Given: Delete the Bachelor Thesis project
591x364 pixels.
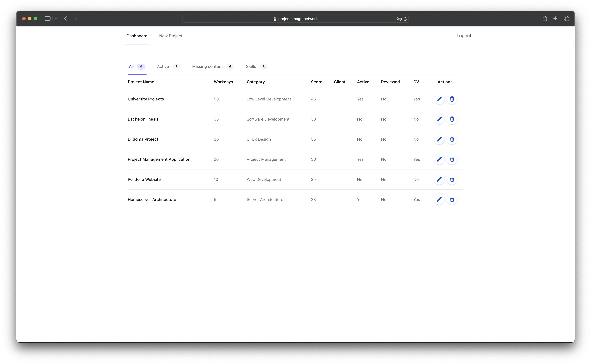Looking at the screenshot, I should (452, 119).
